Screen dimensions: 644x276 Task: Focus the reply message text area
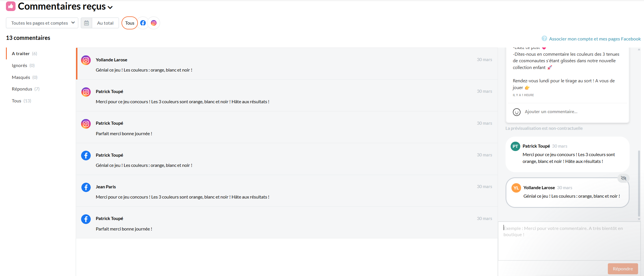(x=569, y=241)
